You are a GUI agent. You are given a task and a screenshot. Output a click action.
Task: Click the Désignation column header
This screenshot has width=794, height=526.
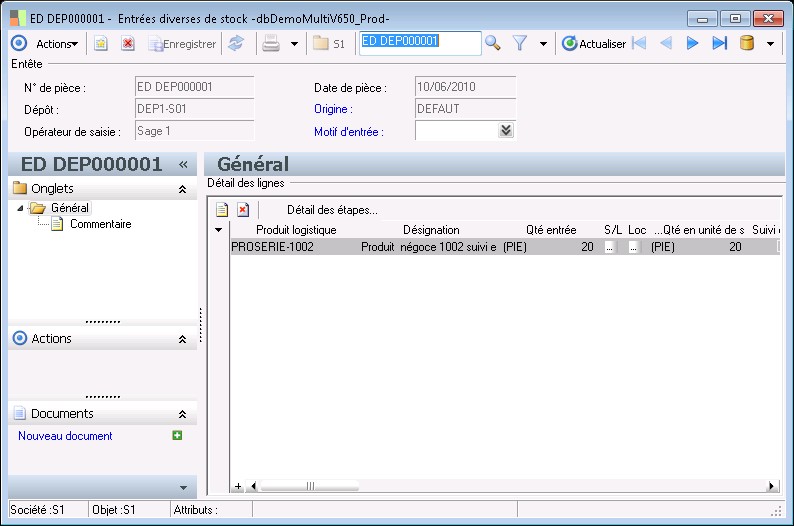[431, 230]
